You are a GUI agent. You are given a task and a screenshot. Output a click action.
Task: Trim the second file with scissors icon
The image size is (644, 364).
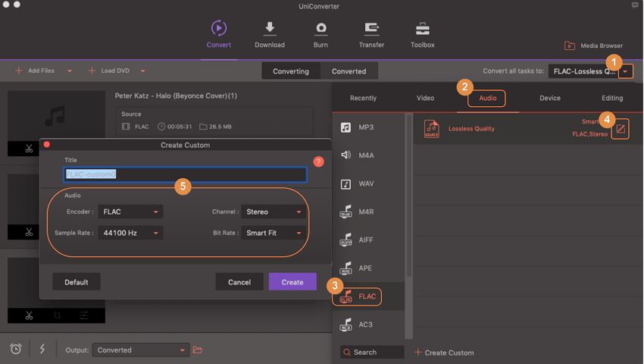coord(29,232)
